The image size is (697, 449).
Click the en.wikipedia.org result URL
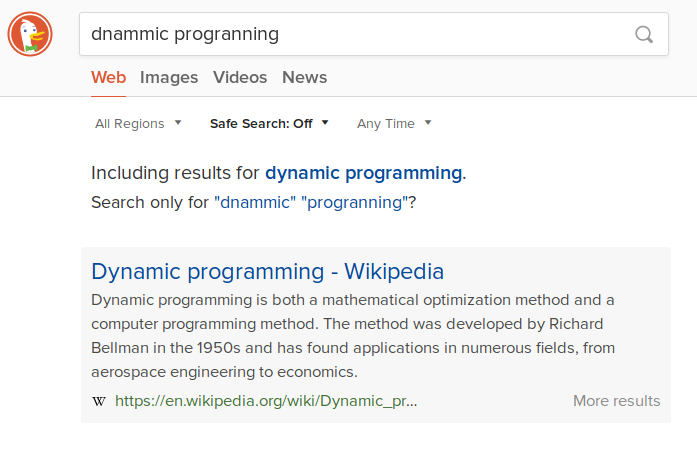pyautogui.click(x=266, y=401)
